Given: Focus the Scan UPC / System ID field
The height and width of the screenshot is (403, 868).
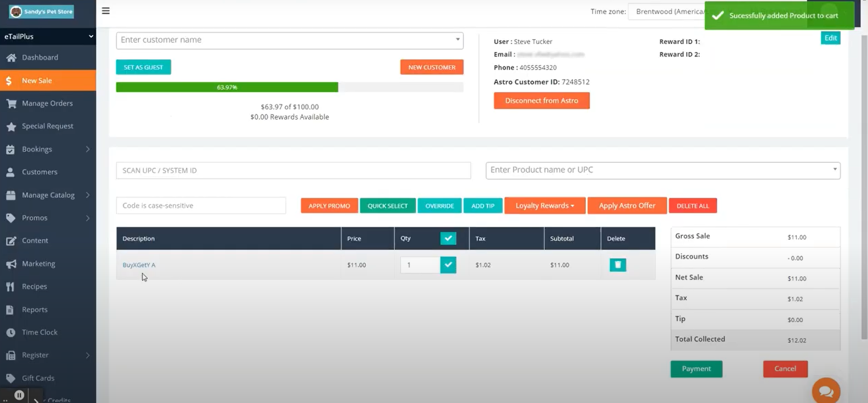Looking at the screenshot, I should point(293,171).
